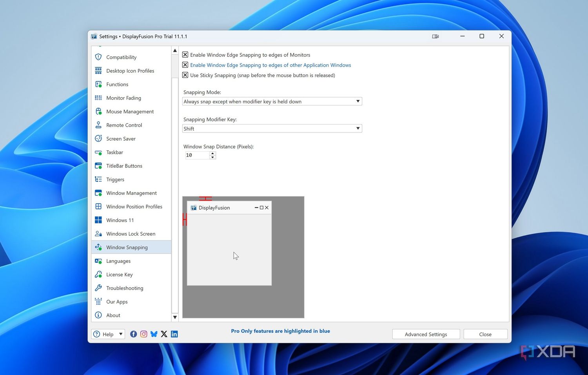Click the Instagram icon at the bottom
588x375 pixels.
[143, 334]
